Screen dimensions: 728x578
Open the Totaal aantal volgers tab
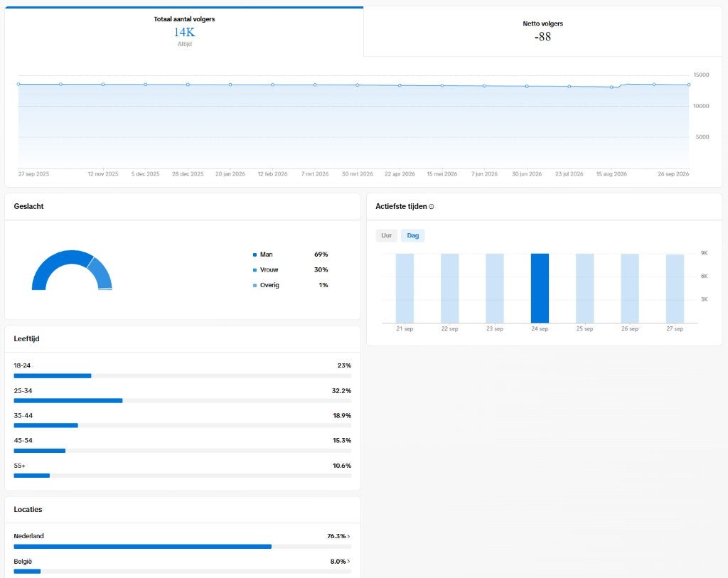point(184,31)
